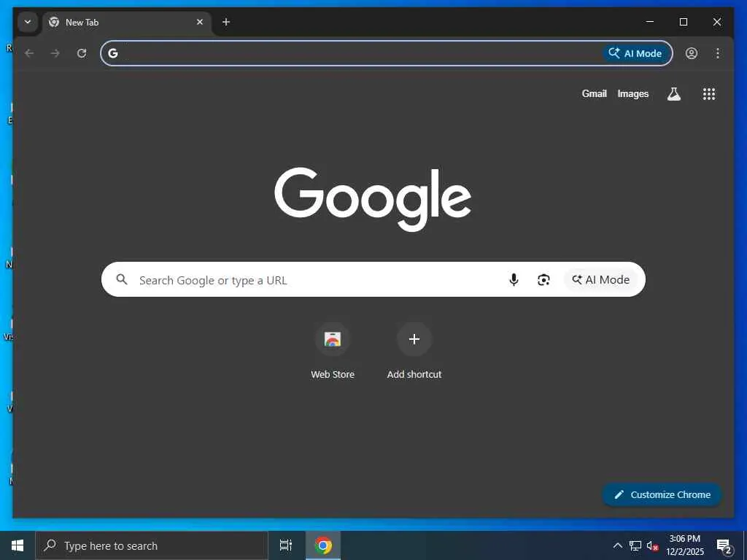Open the Action Center notifications

724,545
